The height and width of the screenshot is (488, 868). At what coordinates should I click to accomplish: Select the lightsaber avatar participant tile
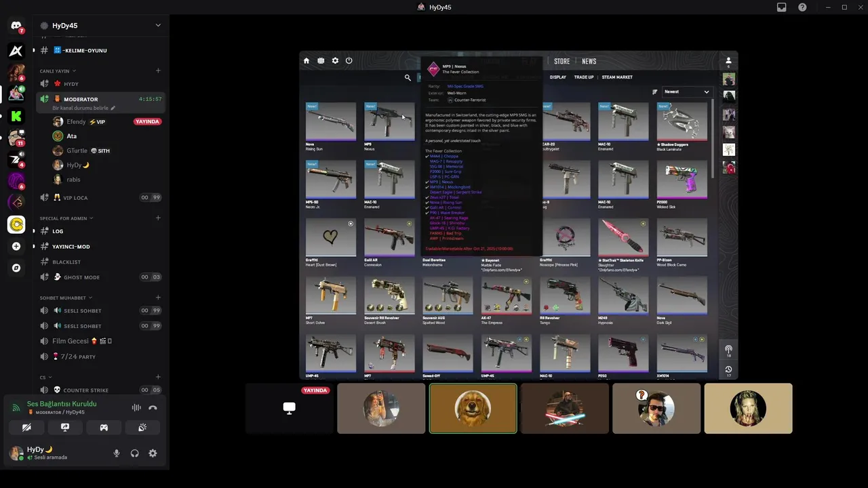(x=564, y=408)
